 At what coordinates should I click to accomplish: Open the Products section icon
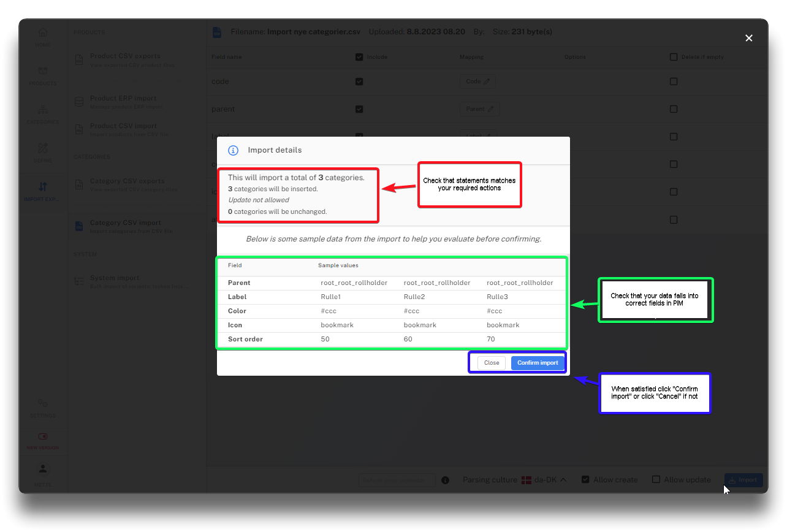pyautogui.click(x=43, y=72)
